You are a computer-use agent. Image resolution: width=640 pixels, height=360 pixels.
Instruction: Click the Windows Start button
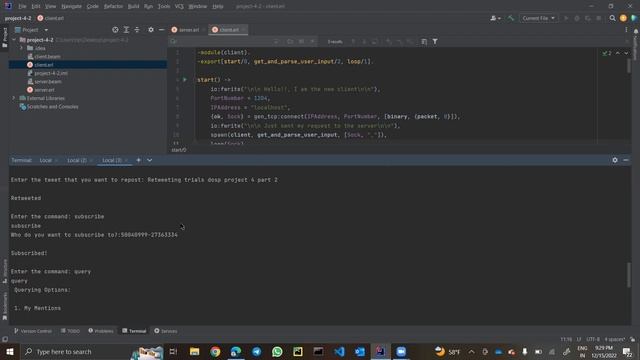point(10,351)
